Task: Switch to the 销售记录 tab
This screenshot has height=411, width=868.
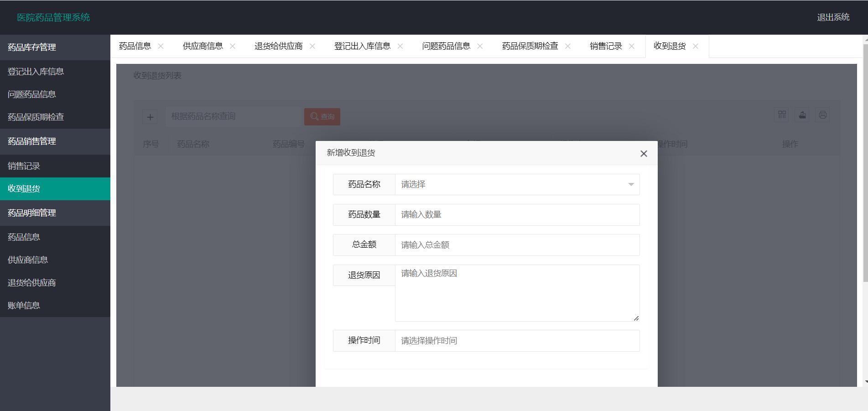Action: tap(606, 46)
